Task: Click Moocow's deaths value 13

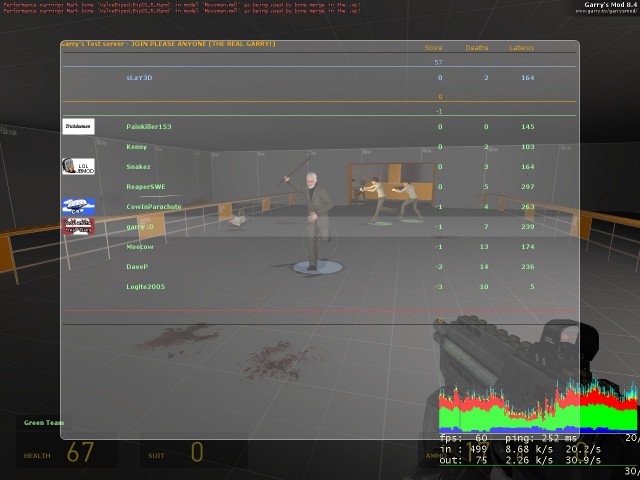Action: (484, 247)
